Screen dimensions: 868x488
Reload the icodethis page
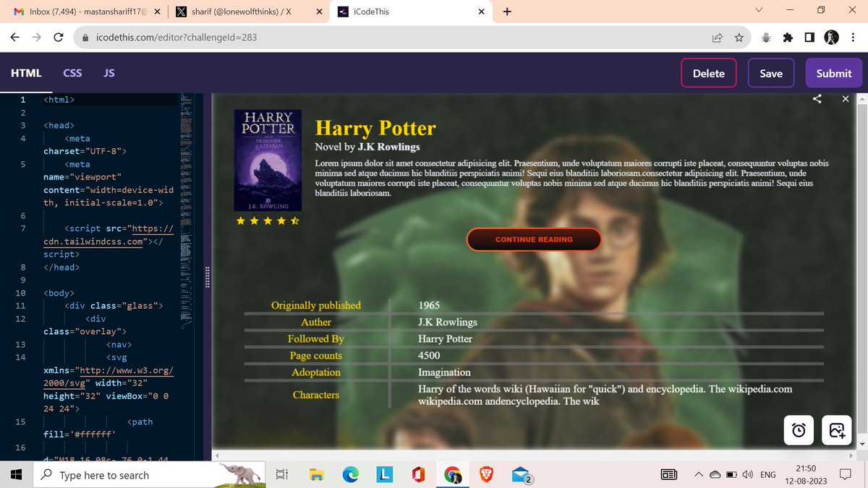[59, 38]
